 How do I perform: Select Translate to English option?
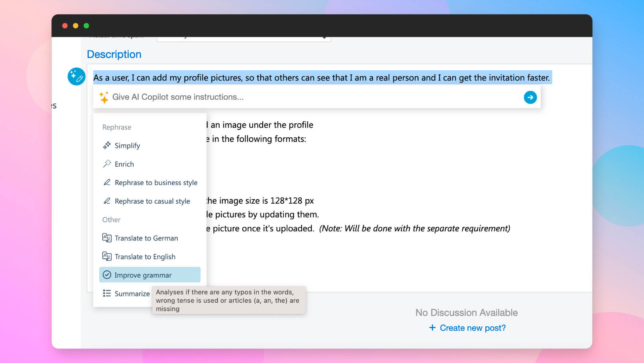pyautogui.click(x=145, y=257)
